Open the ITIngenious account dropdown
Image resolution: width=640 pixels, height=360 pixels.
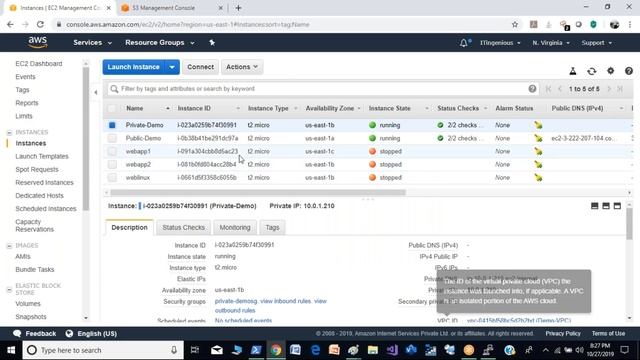coord(500,43)
